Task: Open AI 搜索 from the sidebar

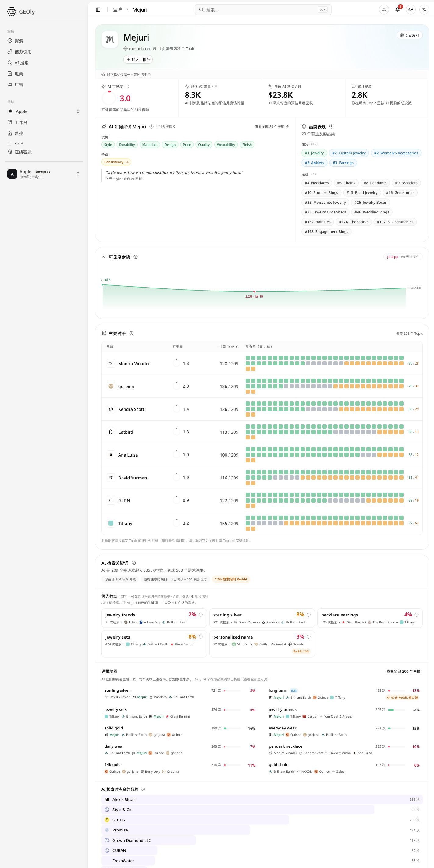Action: pyautogui.click(x=21, y=63)
